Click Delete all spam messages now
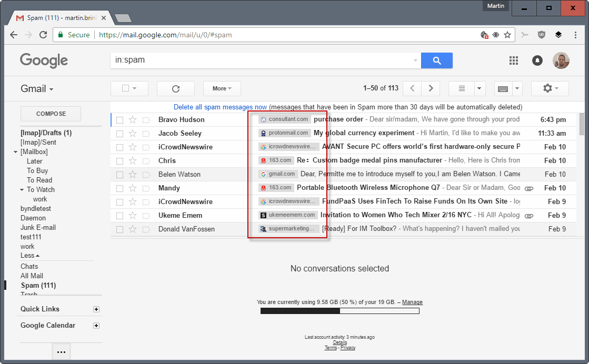Viewport: 589px width, 364px height. click(220, 107)
